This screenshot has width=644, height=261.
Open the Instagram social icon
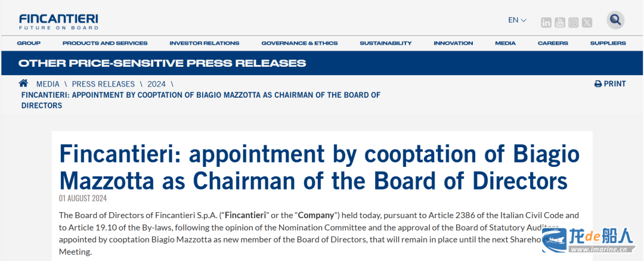click(x=574, y=23)
